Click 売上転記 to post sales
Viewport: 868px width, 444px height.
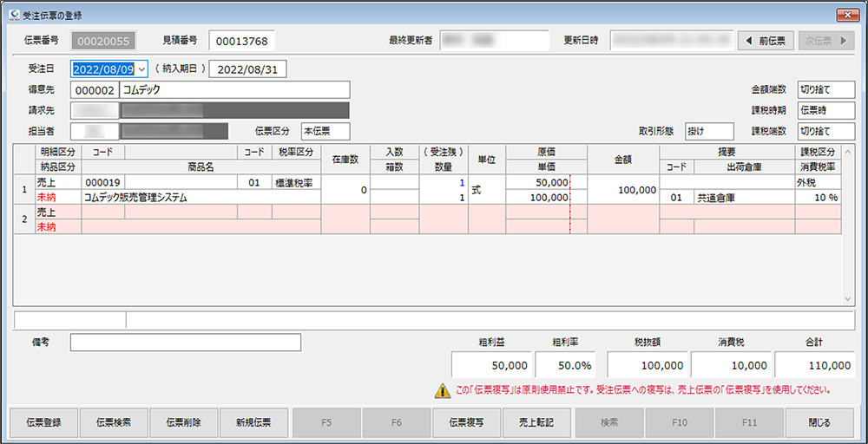pos(536,423)
